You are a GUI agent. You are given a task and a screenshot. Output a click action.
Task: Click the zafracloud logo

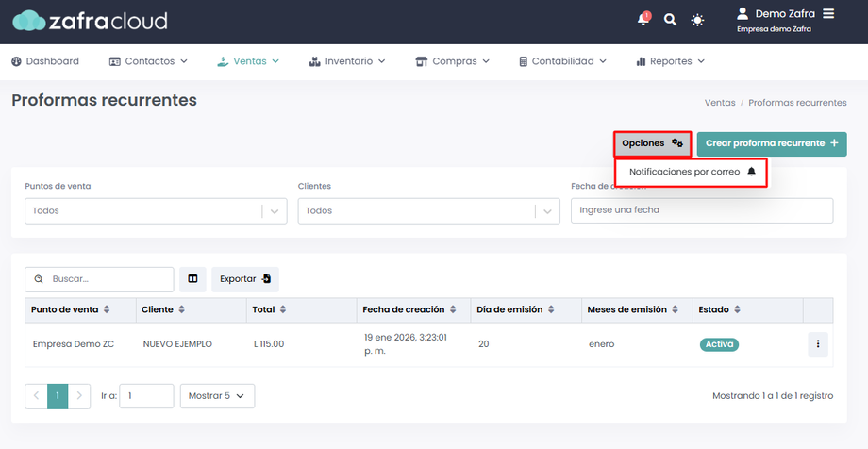coord(90,21)
